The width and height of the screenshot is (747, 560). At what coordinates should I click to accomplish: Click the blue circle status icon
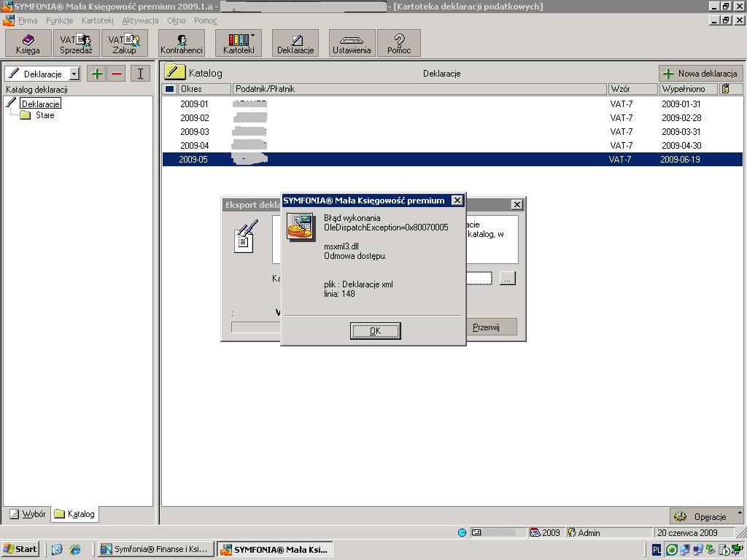click(x=462, y=532)
